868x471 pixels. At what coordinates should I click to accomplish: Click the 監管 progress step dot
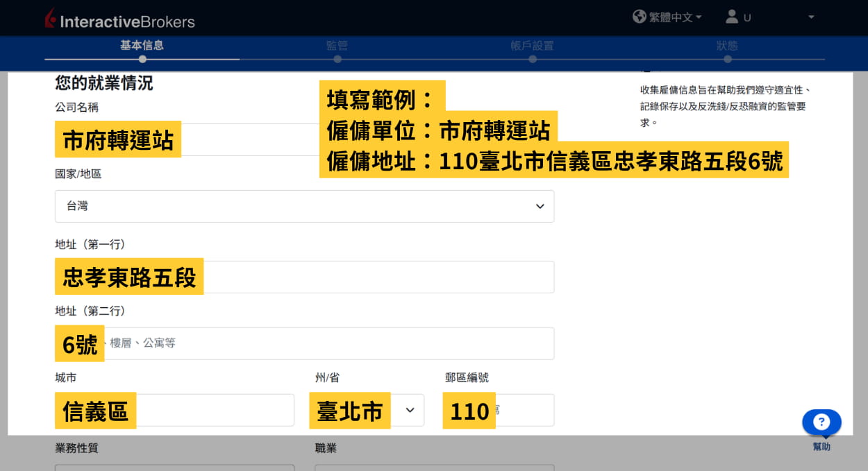pos(337,59)
